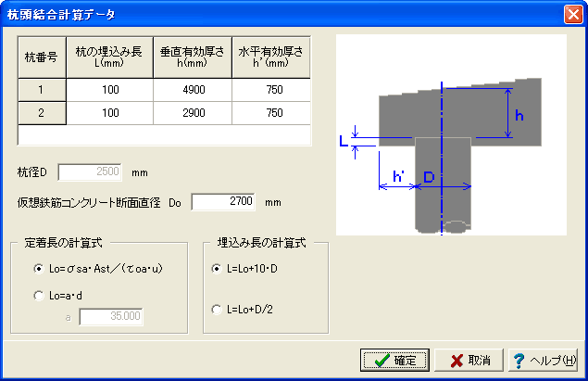Click the 仮想鉄筋コンクリート断面直径 label
Image resolution: width=588 pixels, height=381 pixels.
click(89, 203)
